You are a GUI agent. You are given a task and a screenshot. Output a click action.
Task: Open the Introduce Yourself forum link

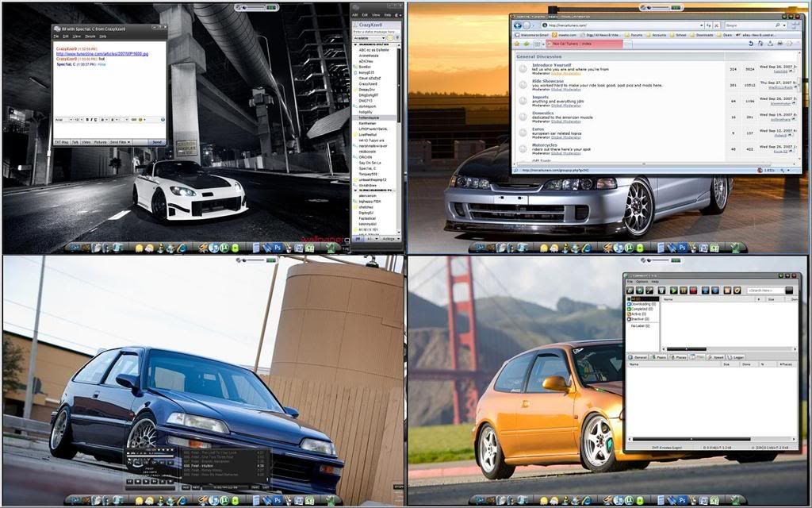[552, 65]
